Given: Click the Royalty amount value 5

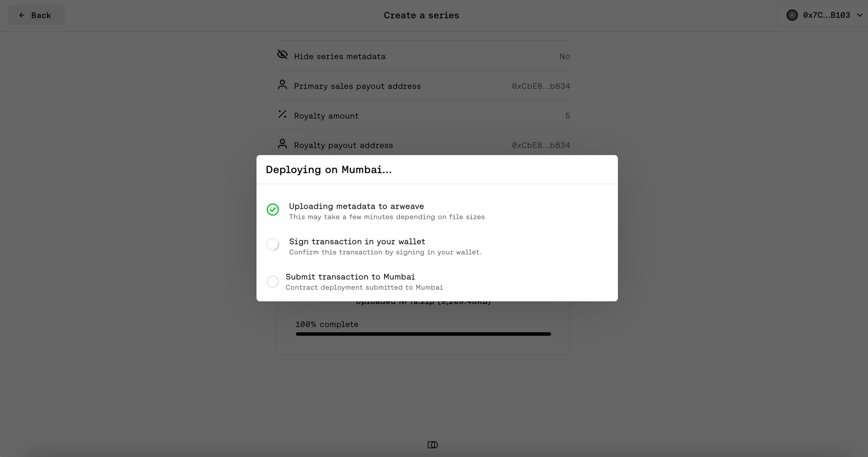Looking at the screenshot, I should (x=568, y=116).
